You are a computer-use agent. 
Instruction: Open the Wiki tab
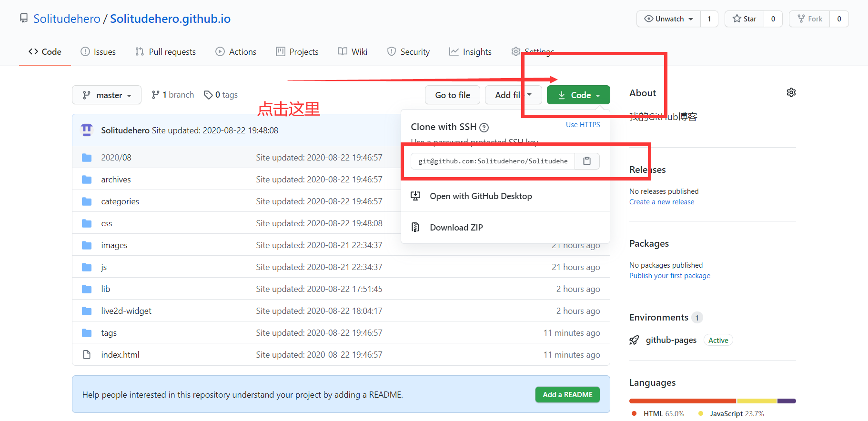tap(353, 51)
